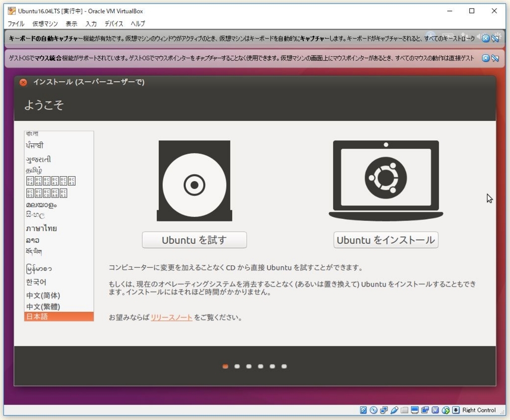Screen dimensions: 510x420
Task: Select മലയാളം language entry
Action: point(41,205)
